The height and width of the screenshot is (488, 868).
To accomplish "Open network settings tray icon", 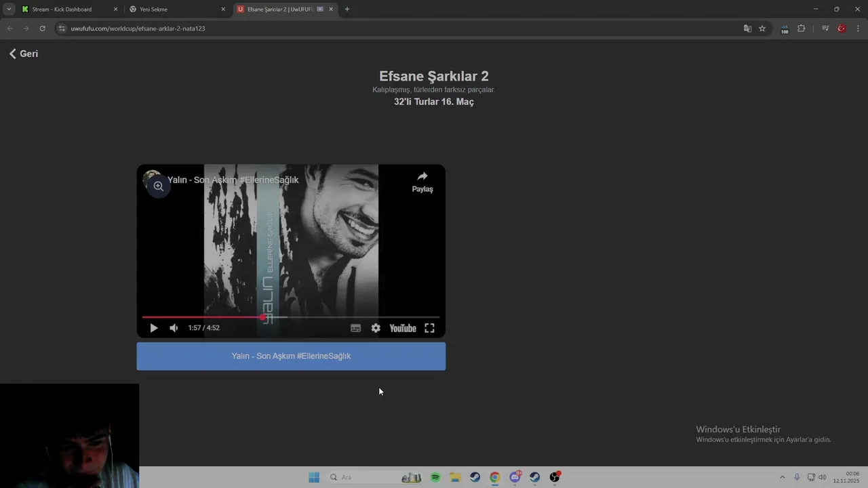I will [x=811, y=477].
